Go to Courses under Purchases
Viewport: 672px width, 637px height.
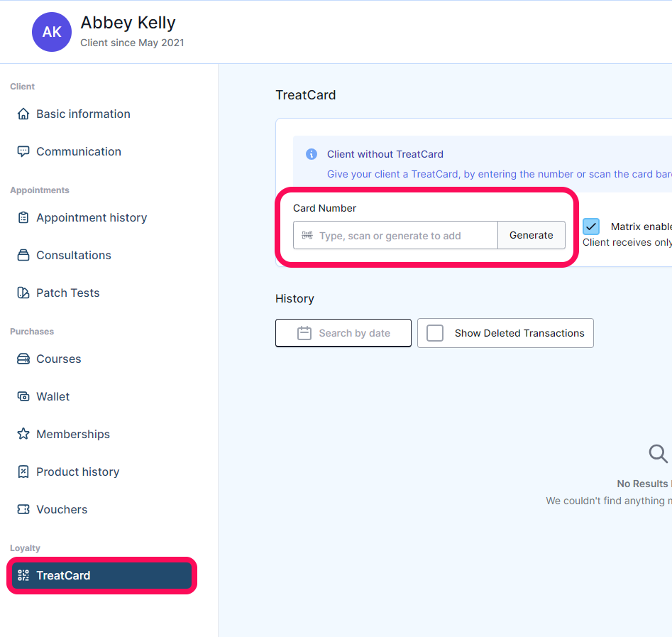coord(102,359)
